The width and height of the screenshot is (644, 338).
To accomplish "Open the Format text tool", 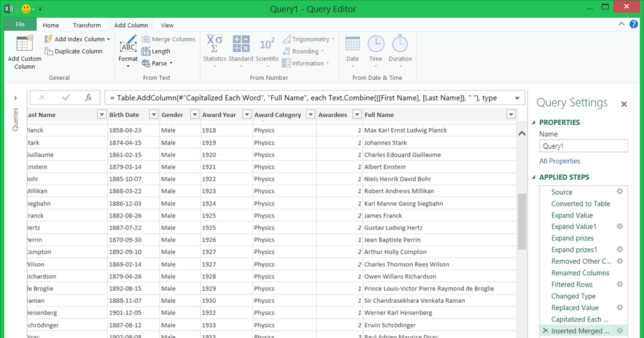I will tap(128, 46).
